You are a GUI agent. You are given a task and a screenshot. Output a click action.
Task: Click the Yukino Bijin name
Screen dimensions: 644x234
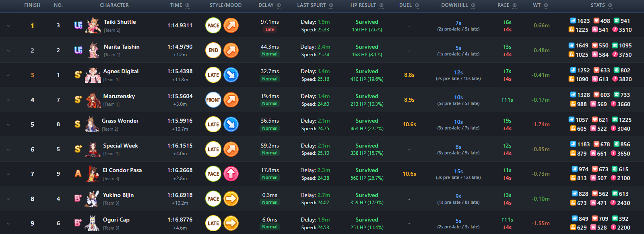[118, 195]
